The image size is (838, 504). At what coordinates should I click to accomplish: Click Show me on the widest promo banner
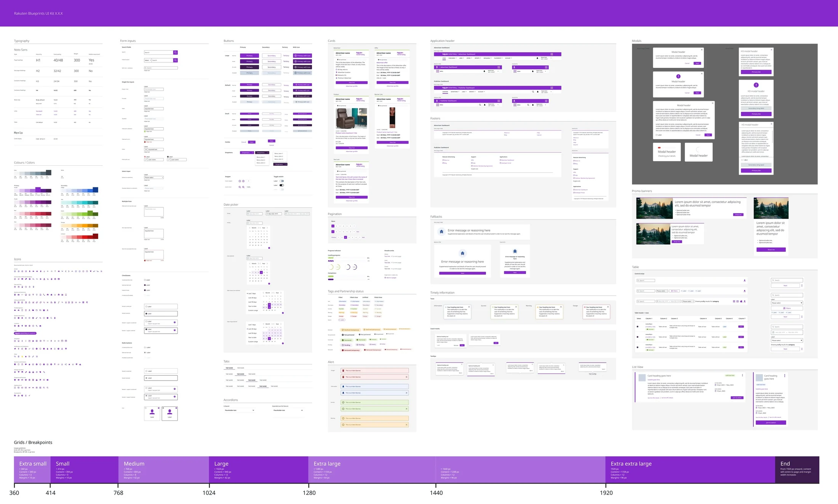tap(738, 214)
